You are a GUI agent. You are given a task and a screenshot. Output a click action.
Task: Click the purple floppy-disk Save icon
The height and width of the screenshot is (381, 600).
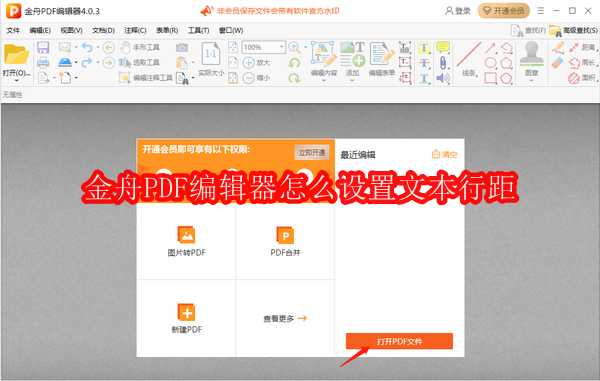pos(43,48)
